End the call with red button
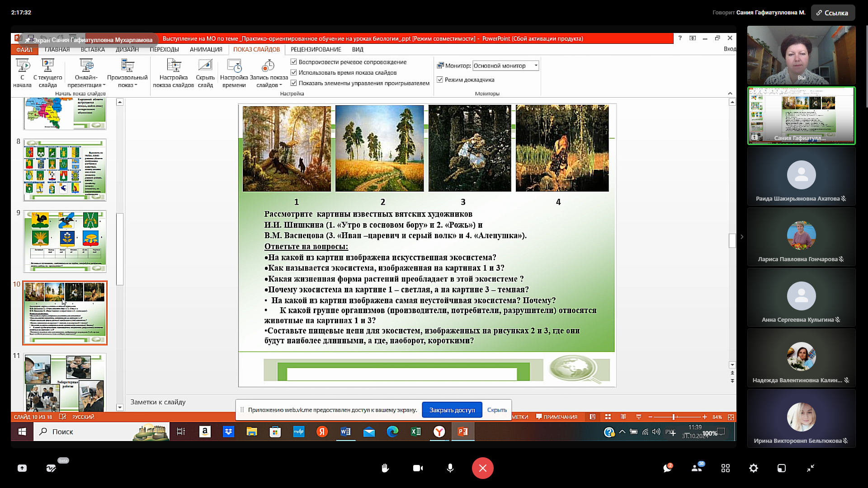The height and width of the screenshot is (488, 868). click(483, 468)
